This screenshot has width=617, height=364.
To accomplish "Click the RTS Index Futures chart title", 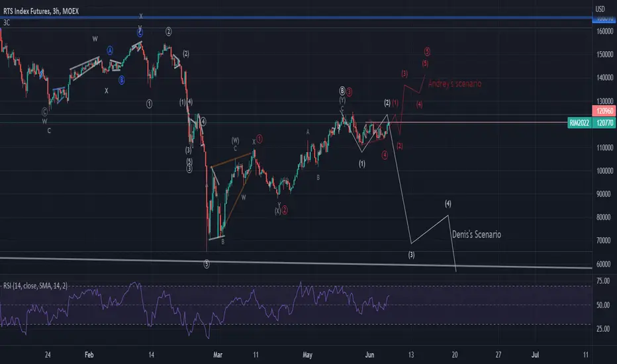I will [41, 11].
